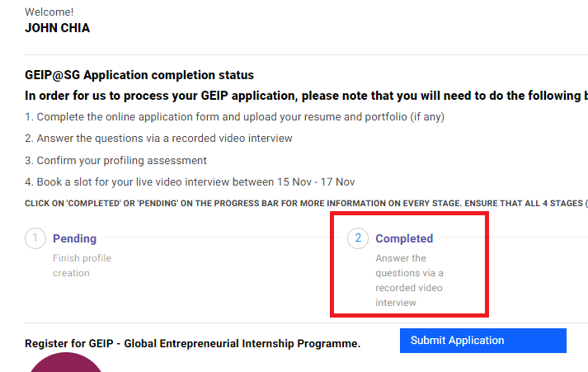Click the 'Welcome!' greeting text
Viewport: 588px width, 372px height.
[x=49, y=12]
